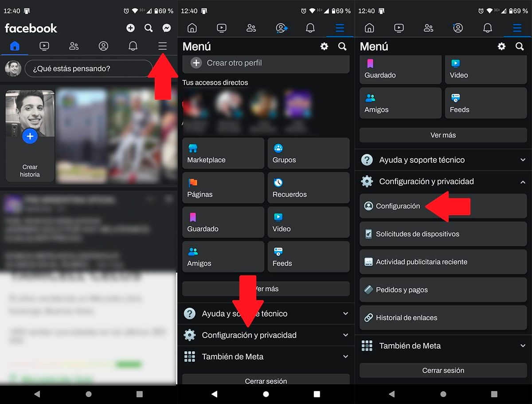Viewport: 532px width, 404px height.
Task: Expand Configuración y privacidad in middle screen
Action: 266,335
